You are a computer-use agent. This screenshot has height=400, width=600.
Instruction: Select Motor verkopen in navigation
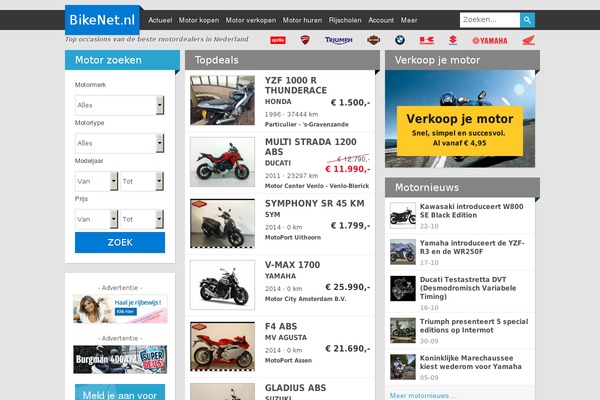(251, 20)
